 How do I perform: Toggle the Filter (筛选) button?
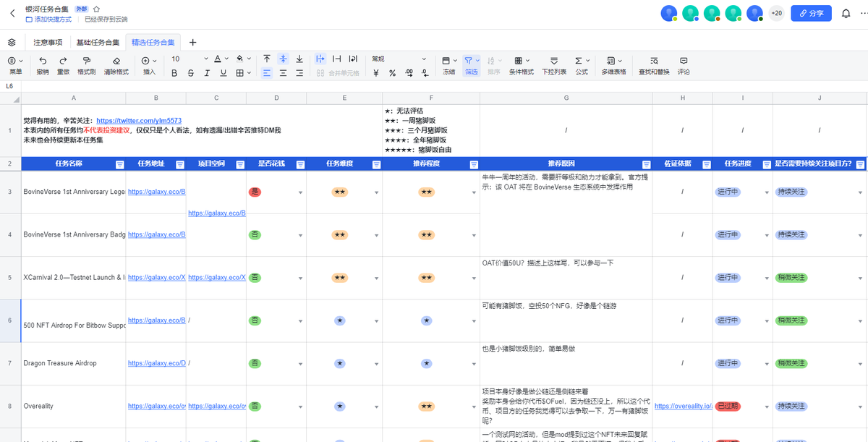point(471,65)
